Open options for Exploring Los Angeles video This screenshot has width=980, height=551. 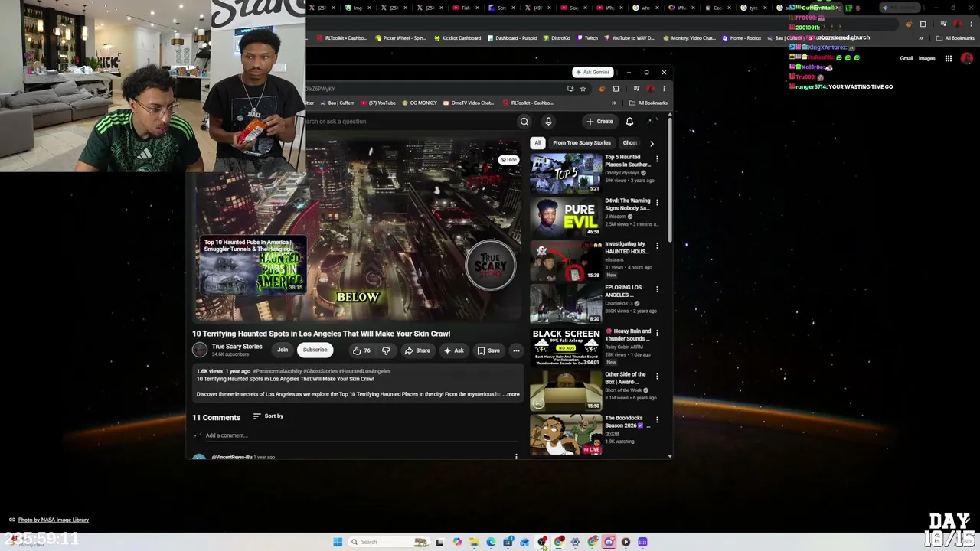point(657,291)
